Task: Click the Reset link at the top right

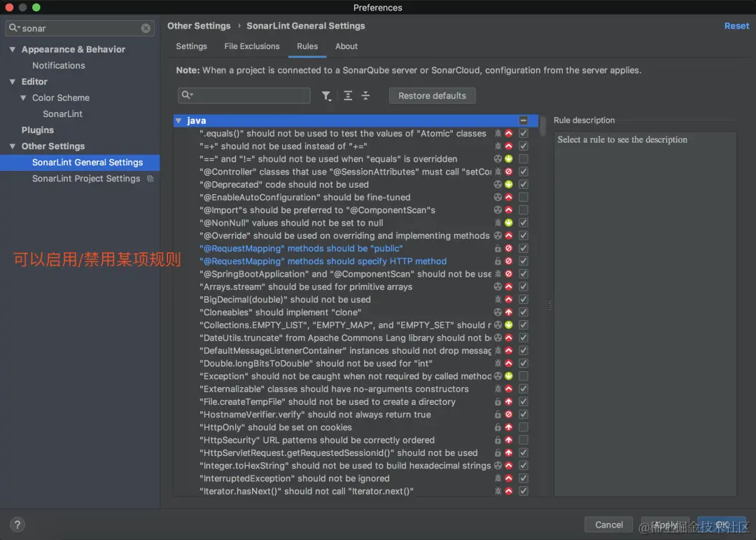Action: pos(736,25)
